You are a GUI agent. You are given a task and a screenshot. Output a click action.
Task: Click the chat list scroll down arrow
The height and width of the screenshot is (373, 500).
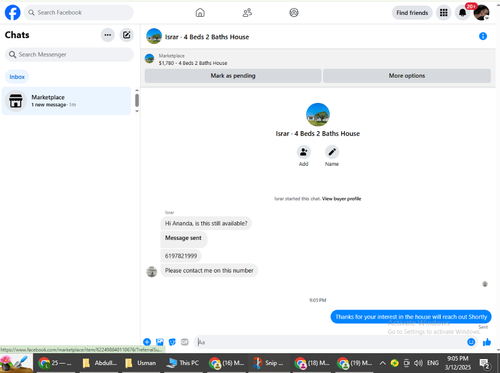137,111
